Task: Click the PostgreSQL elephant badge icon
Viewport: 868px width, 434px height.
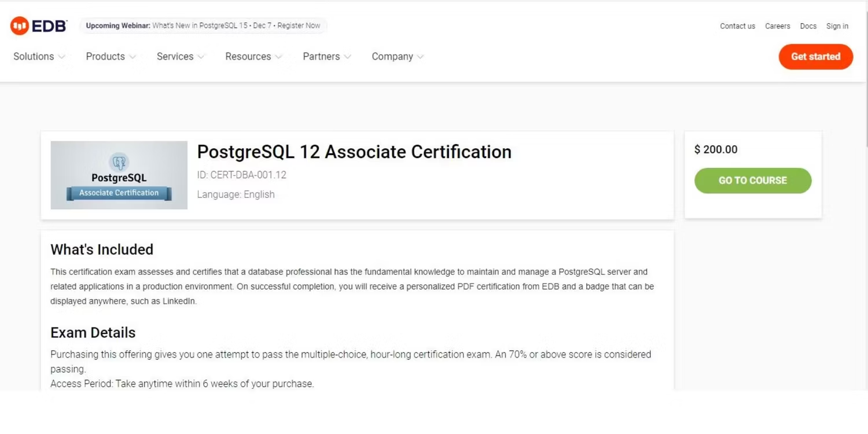Action: click(119, 161)
